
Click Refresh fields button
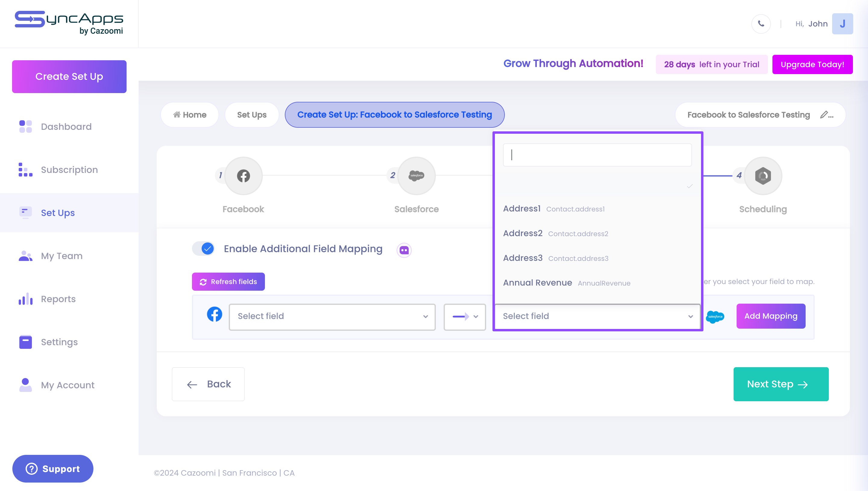click(x=228, y=282)
